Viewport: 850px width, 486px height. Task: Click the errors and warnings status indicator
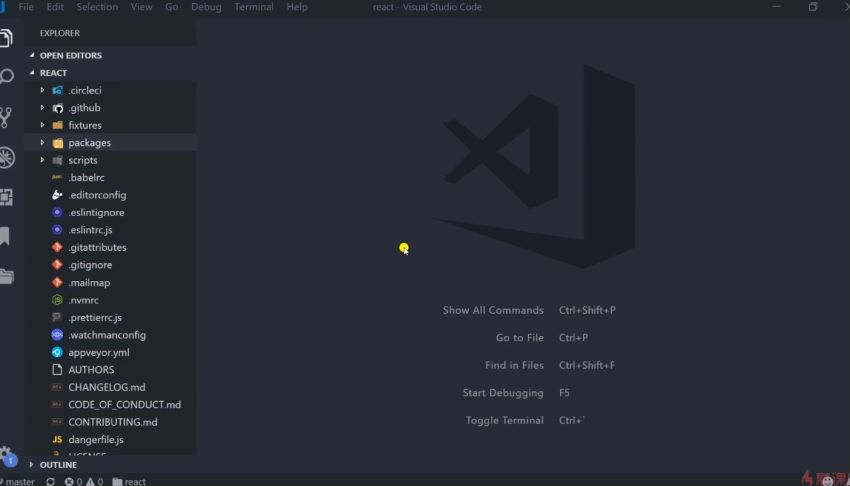84,481
